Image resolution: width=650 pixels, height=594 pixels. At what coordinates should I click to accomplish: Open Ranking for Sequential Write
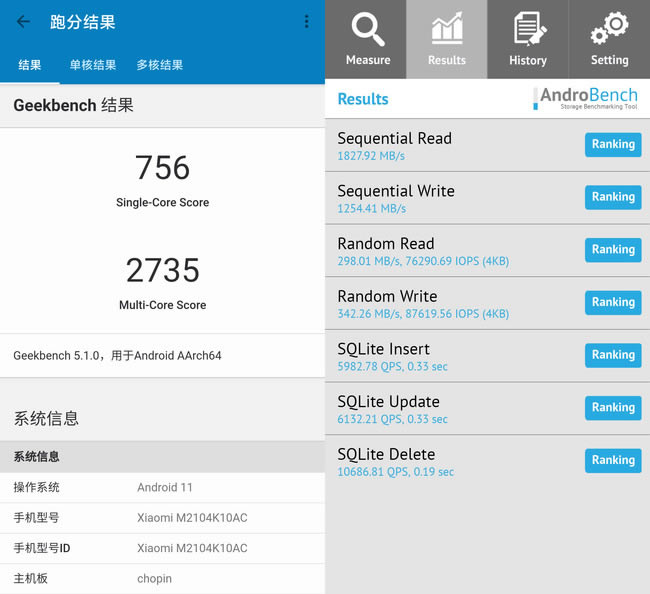pos(612,197)
